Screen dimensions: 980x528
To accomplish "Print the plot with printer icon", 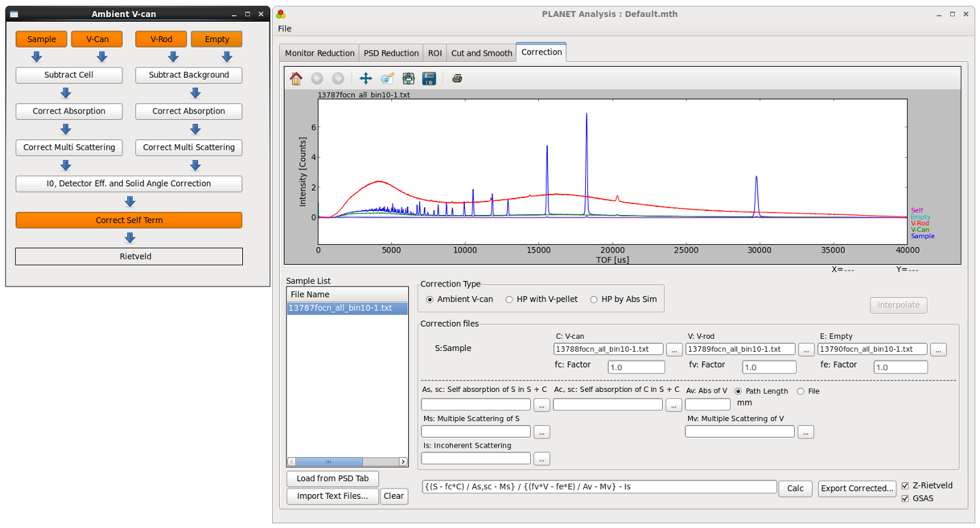I will pyautogui.click(x=457, y=78).
